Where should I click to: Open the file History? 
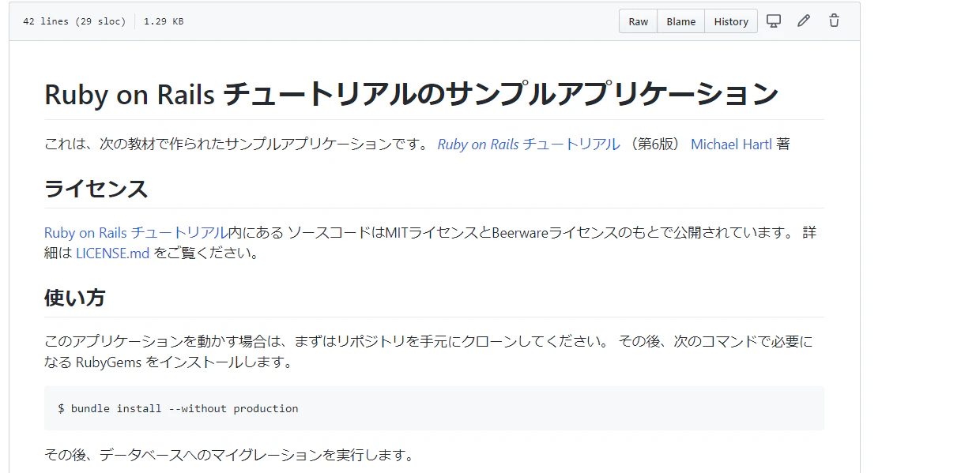pyautogui.click(x=731, y=21)
